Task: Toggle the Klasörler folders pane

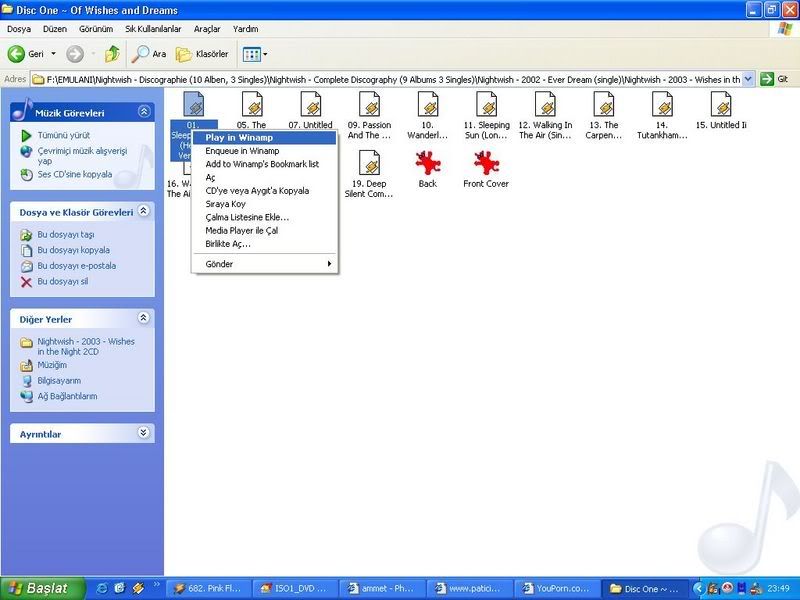Action: [202, 54]
